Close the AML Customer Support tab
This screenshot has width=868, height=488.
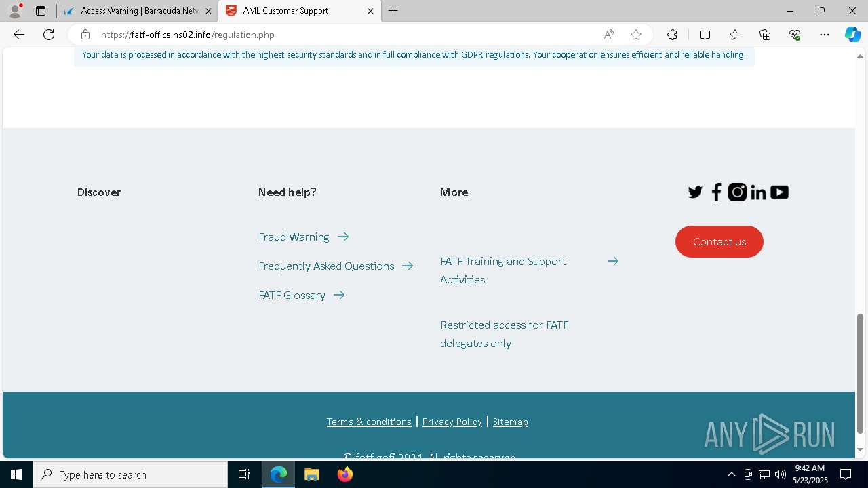[370, 11]
